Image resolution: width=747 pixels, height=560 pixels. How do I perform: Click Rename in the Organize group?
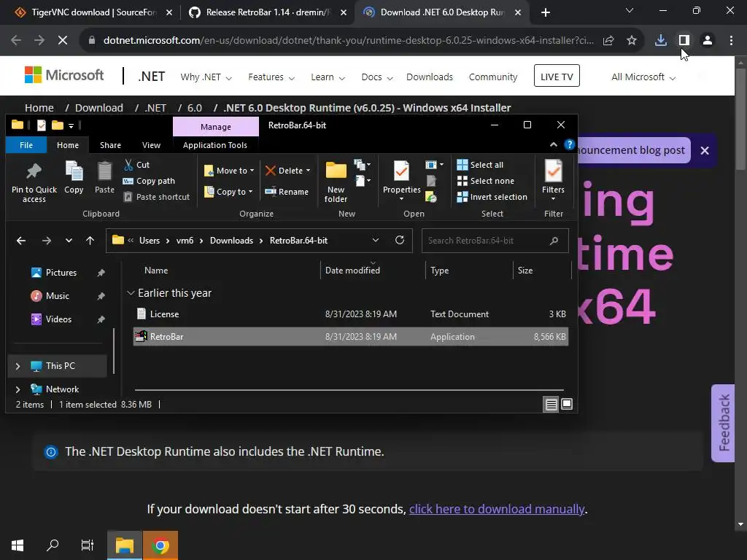[287, 192]
